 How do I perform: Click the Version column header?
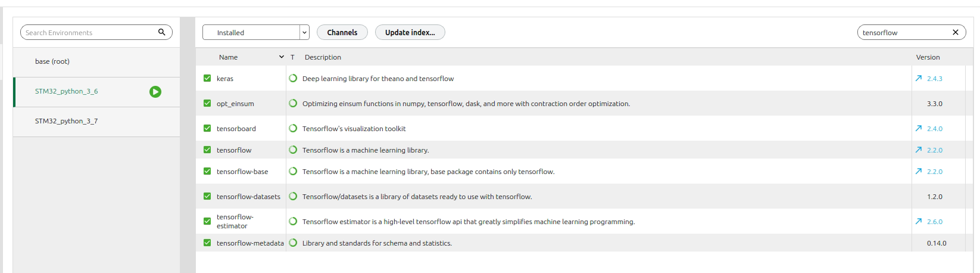click(928, 57)
